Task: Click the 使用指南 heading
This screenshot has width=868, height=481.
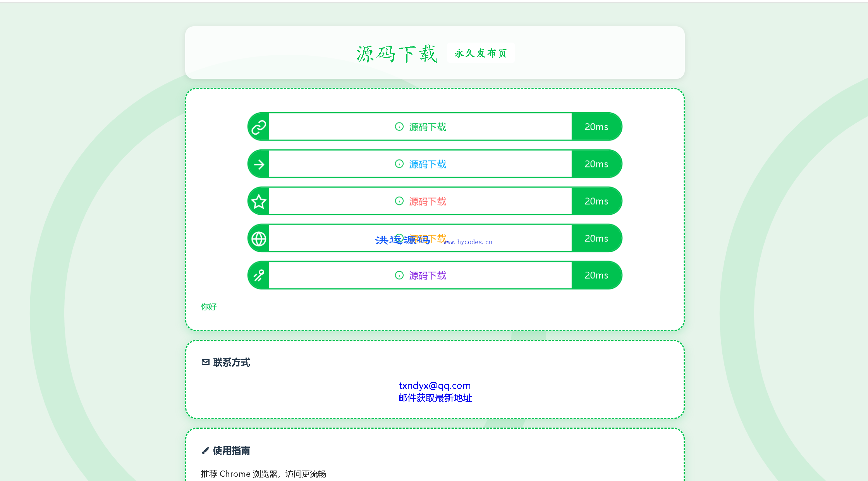Action: pos(231,450)
